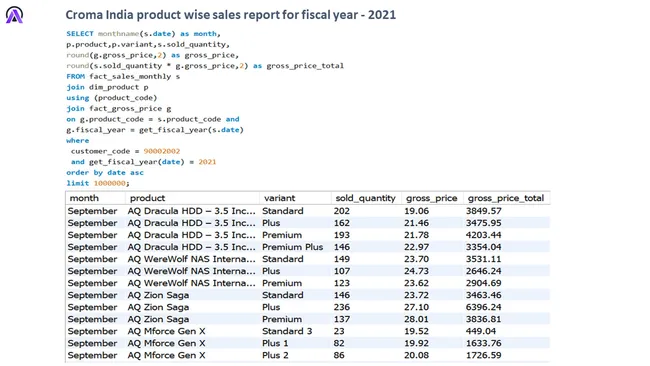The image size is (650, 366).
Task: Click gross price cell 21.78
Action: (x=417, y=235)
